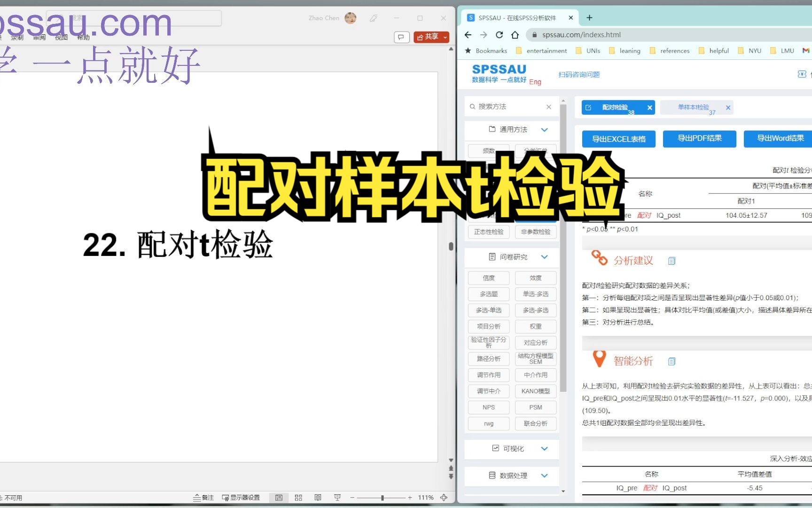Click the 搜索方法 search input field
Screen dimensions: 812x508
[507, 107]
